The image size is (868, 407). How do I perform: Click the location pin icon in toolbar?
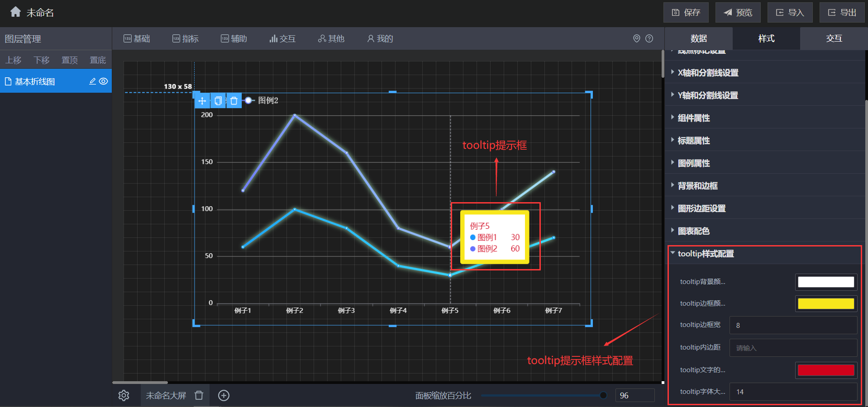tap(636, 38)
